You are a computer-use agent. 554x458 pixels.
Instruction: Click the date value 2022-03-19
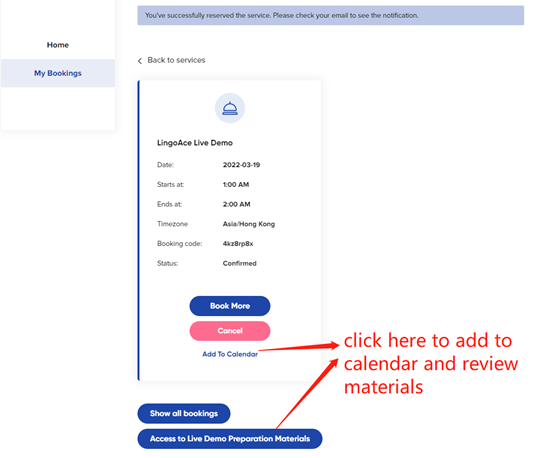click(x=241, y=165)
